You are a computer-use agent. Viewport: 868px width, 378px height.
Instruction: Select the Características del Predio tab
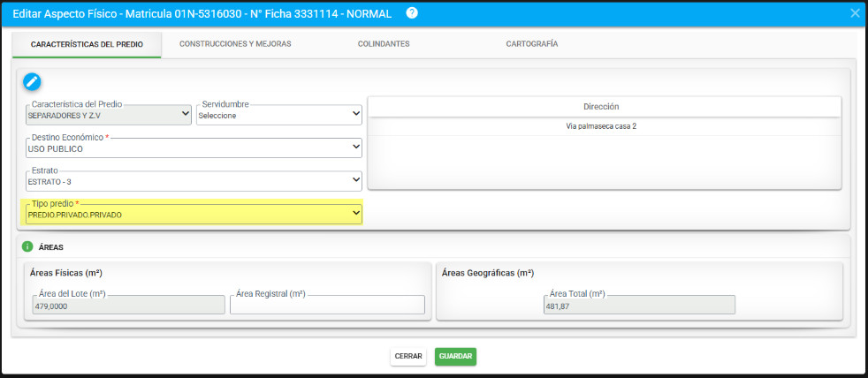(86, 43)
